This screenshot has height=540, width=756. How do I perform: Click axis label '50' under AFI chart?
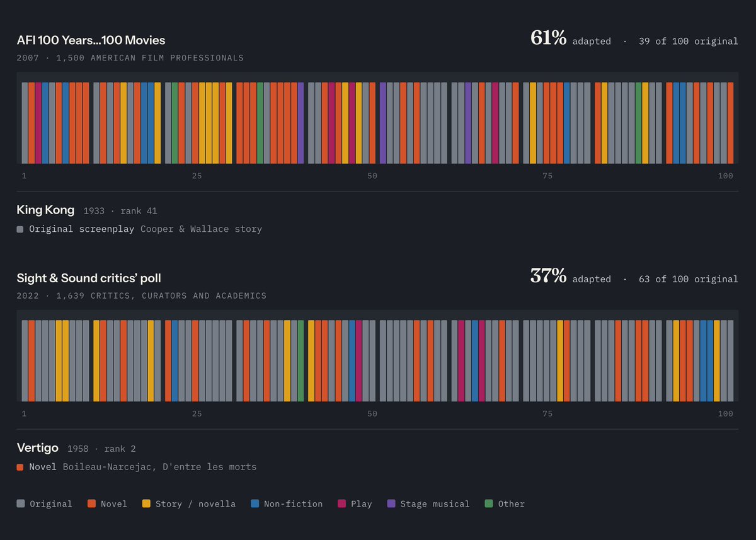[x=372, y=176]
